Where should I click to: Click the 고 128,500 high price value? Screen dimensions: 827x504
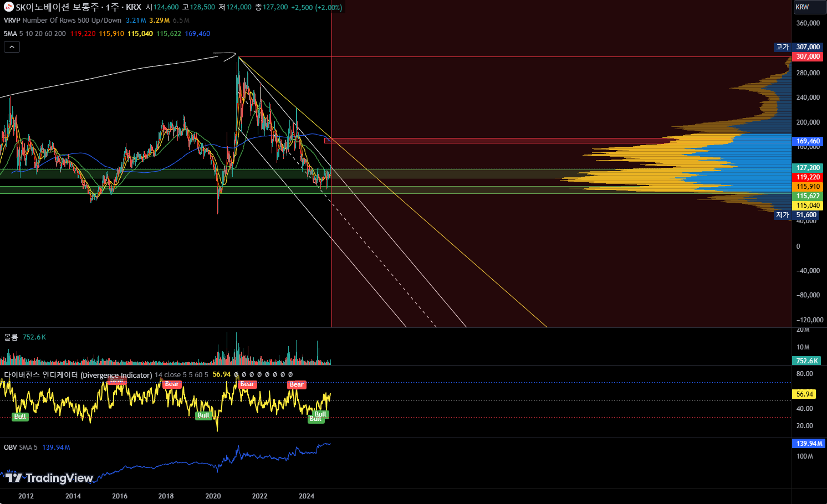pos(198,8)
